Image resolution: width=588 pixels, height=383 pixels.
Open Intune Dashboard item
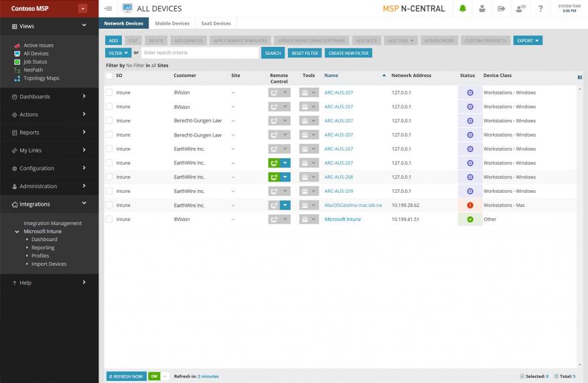coord(44,240)
